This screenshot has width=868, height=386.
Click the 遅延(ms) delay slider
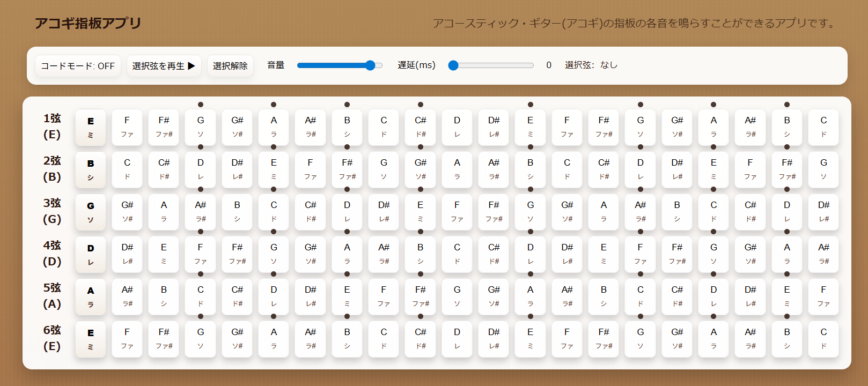pyautogui.click(x=491, y=65)
